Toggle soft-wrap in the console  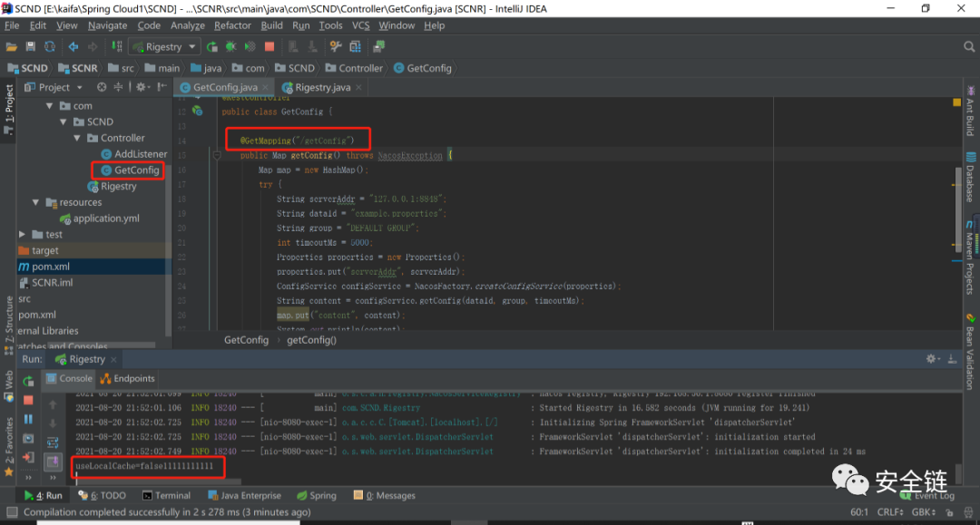tap(53, 442)
